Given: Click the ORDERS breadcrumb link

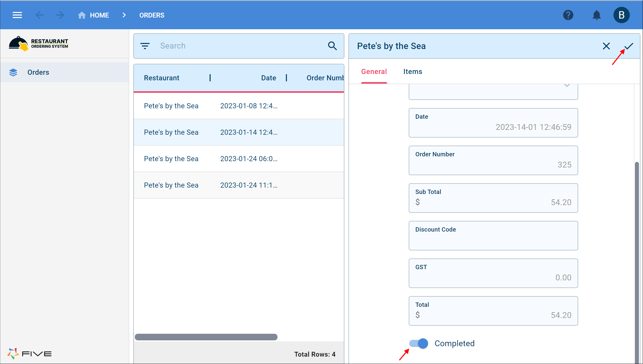Looking at the screenshot, I should [152, 15].
